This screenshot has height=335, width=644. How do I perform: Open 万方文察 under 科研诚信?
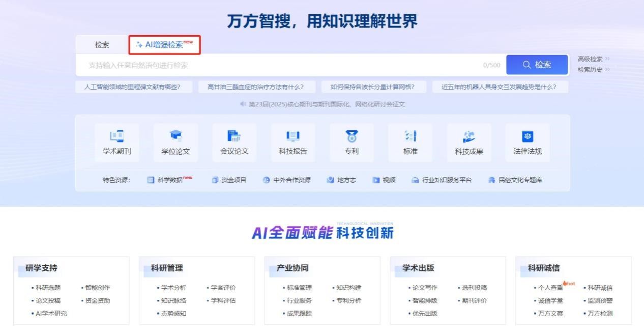(x=550, y=313)
